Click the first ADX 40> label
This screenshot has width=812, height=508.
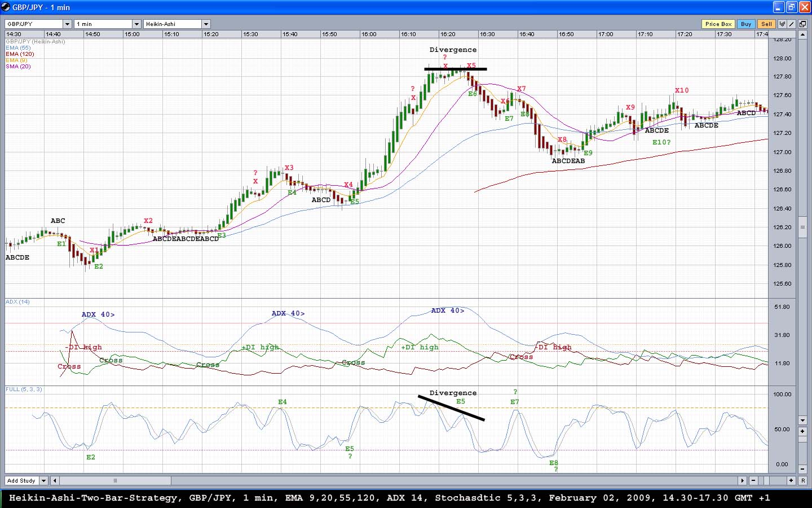pyautogui.click(x=98, y=315)
